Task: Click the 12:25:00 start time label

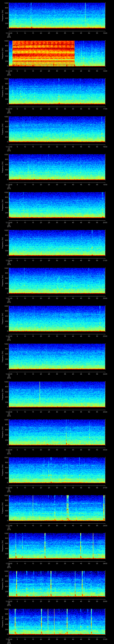Action: coord(9,450)
